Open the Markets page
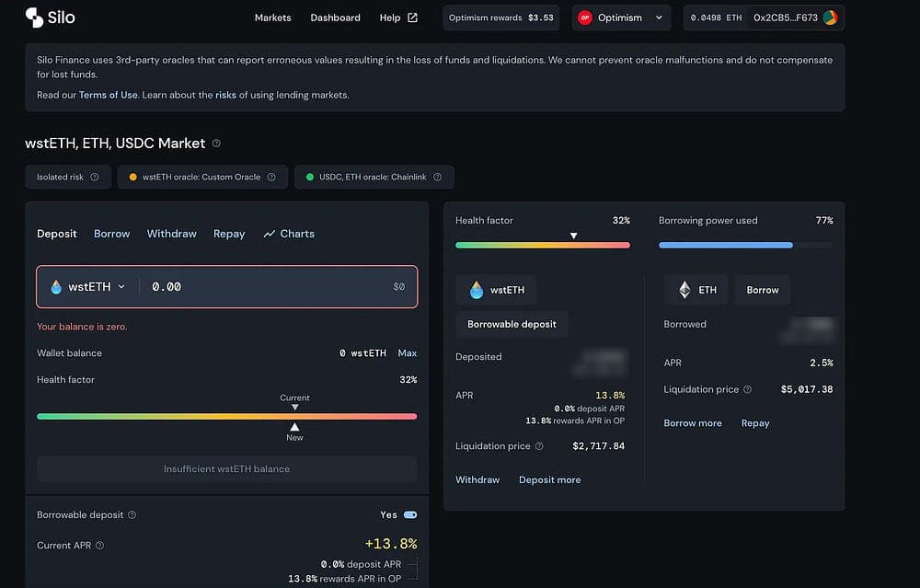The width and height of the screenshot is (920, 588). point(273,17)
